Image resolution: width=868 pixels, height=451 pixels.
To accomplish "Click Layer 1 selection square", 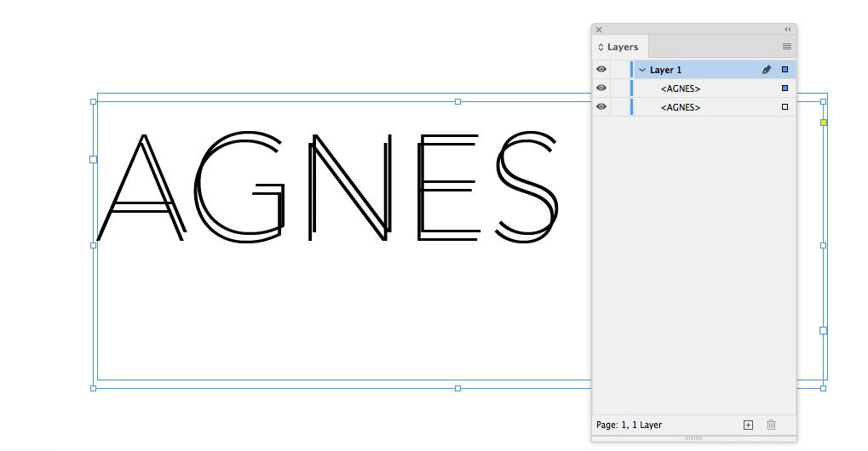I will click(x=785, y=70).
